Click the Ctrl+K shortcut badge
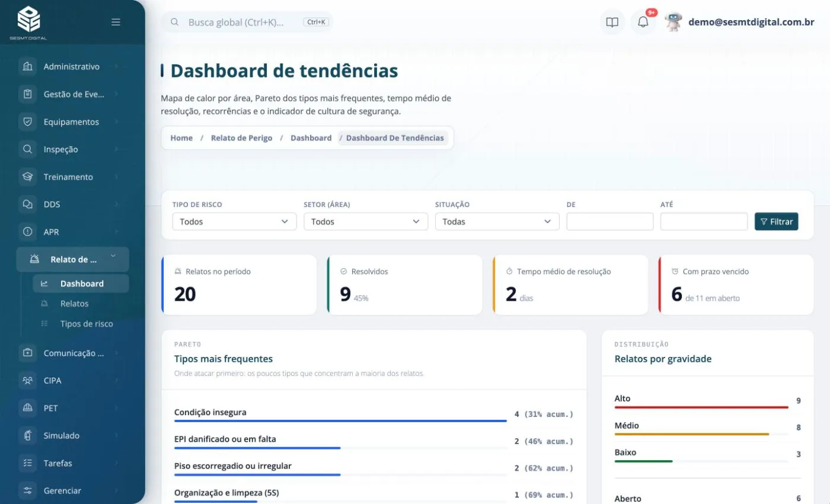830x504 pixels. [316, 22]
